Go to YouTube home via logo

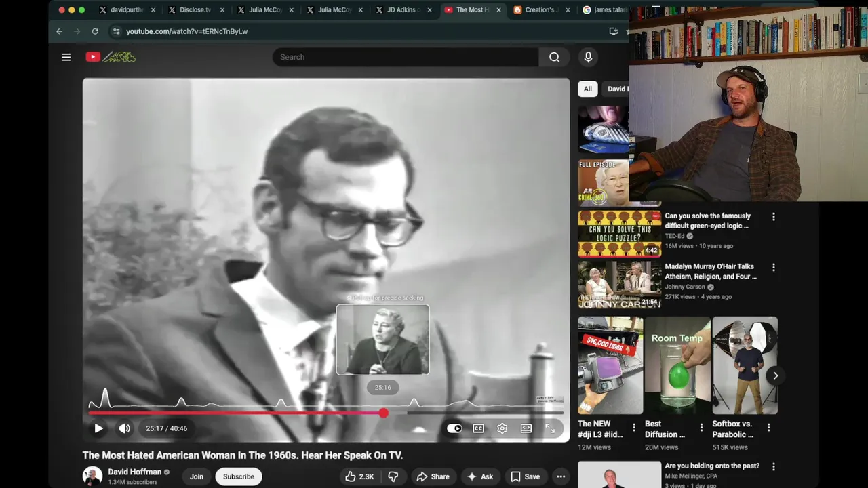coord(111,57)
